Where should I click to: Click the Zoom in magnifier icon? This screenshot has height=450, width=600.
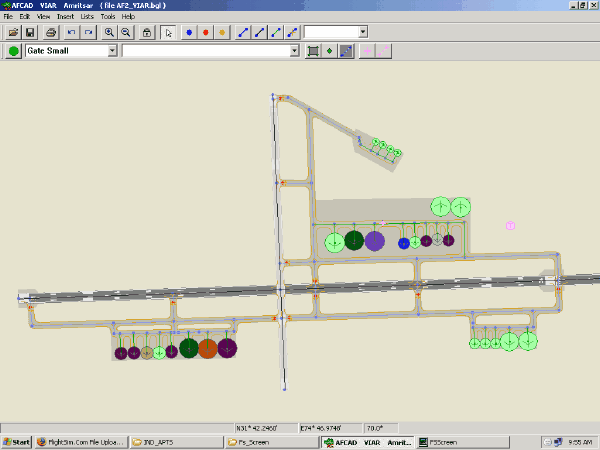click(x=109, y=32)
